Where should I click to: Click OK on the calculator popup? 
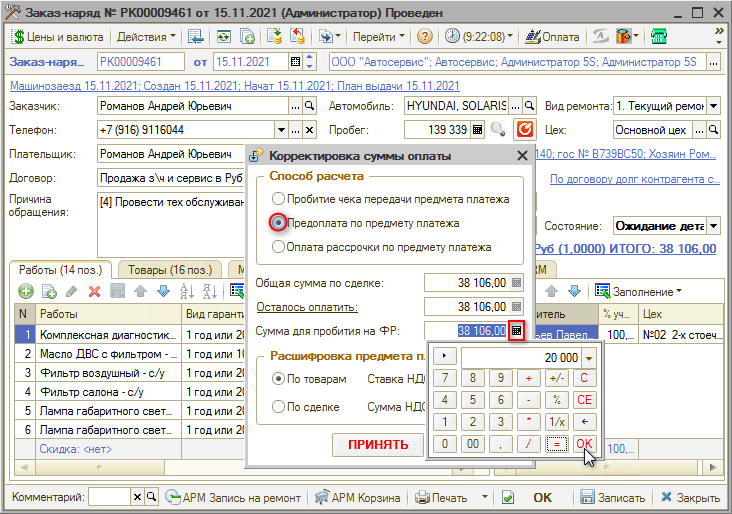pyautogui.click(x=584, y=443)
